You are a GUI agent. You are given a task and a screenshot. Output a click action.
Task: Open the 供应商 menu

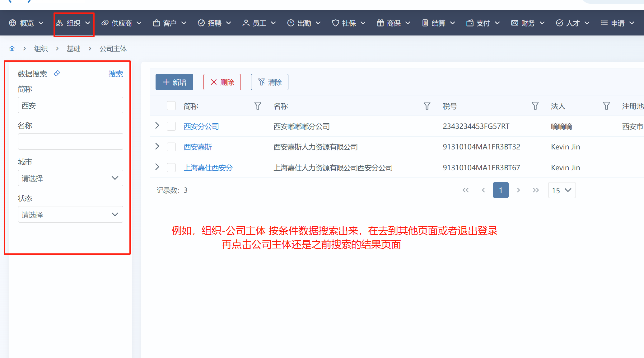tap(121, 23)
